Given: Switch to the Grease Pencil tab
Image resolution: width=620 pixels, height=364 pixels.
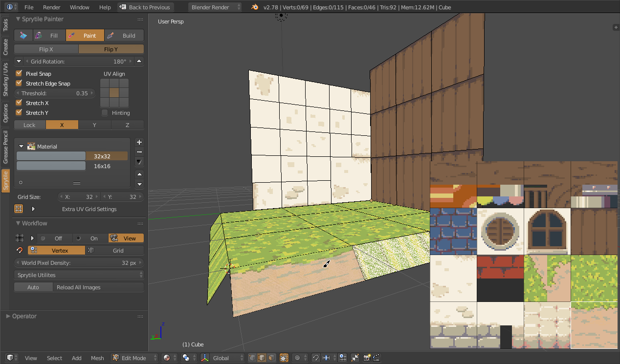Looking at the screenshot, I should click(x=6, y=147).
